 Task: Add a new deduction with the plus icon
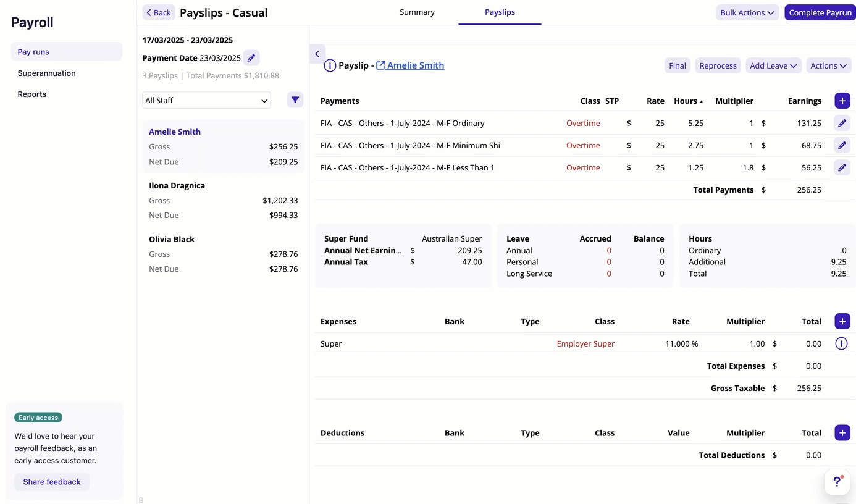pos(842,432)
